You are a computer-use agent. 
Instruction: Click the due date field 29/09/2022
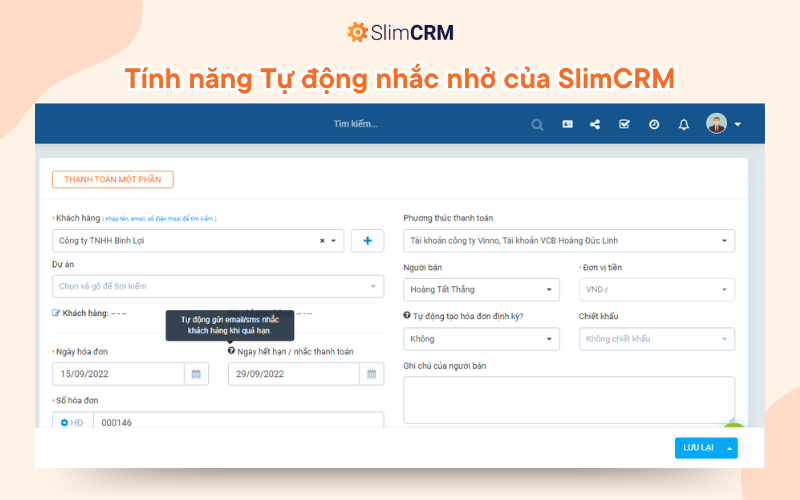(294, 374)
